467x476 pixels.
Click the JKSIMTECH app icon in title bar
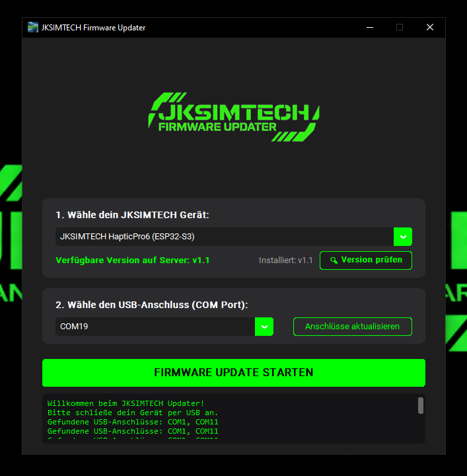coord(33,27)
